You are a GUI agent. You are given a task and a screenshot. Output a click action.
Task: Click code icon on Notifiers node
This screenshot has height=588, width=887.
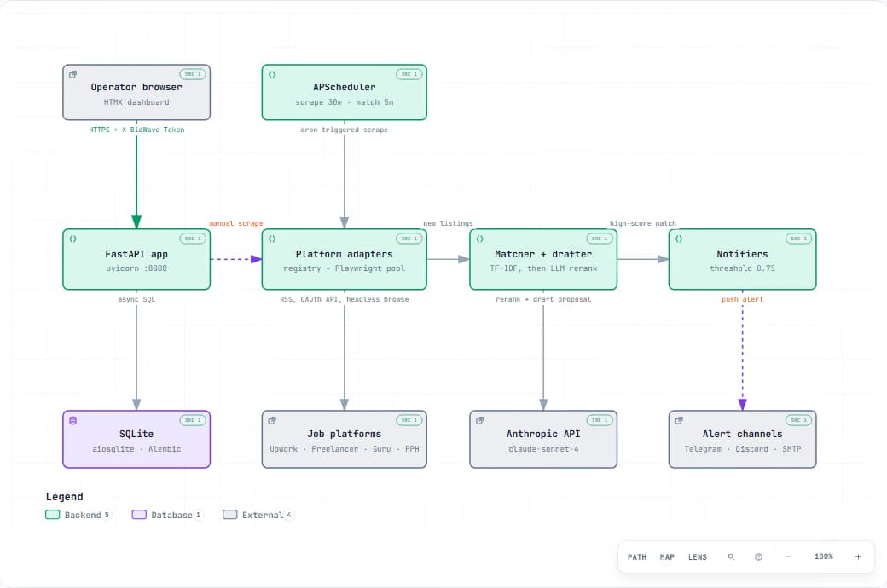[679, 239]
